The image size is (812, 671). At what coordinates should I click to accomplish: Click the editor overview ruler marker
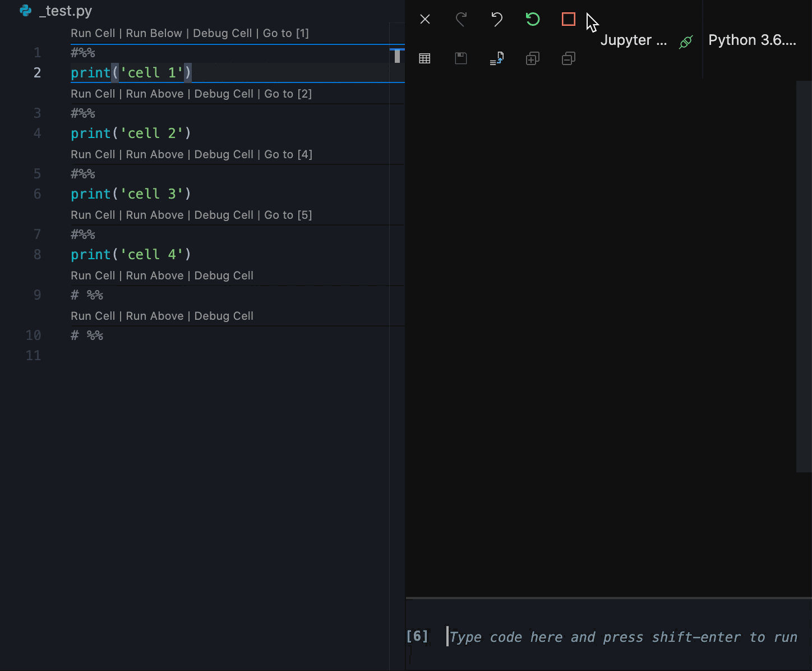[x=397, y=56]
